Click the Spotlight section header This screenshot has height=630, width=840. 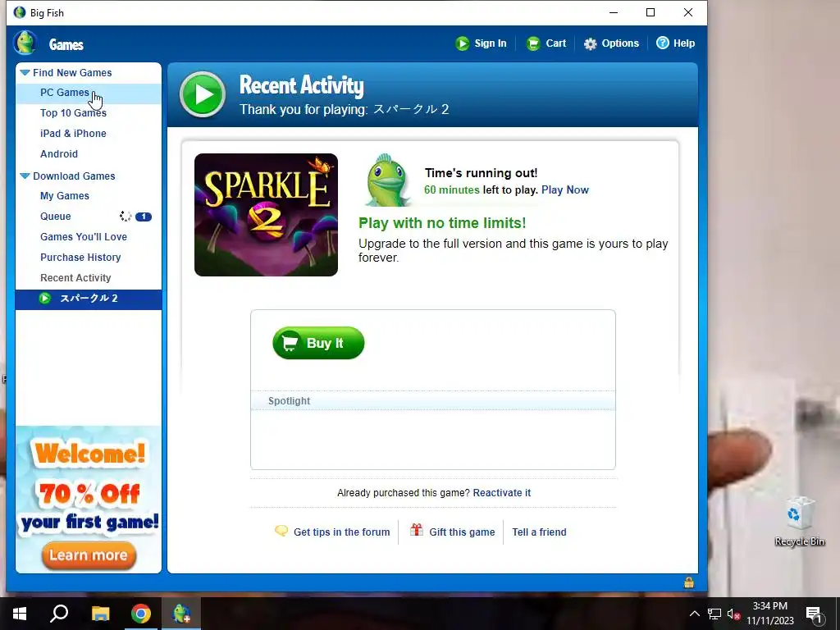[x=433, y=400]
